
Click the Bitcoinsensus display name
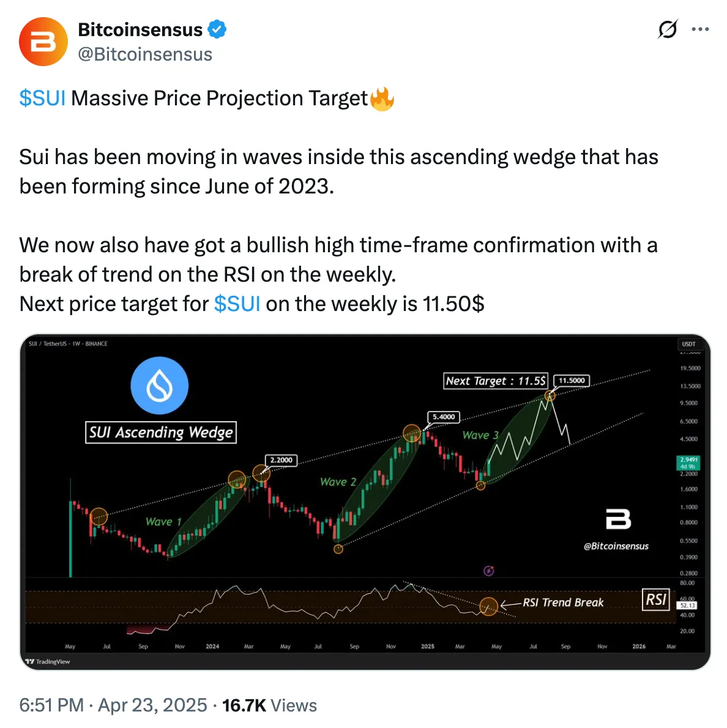click(x=140, y=29)
